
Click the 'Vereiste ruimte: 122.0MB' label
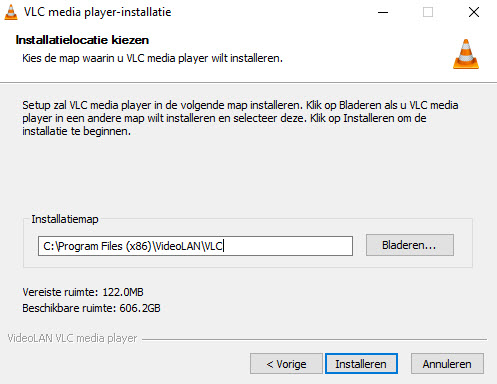pos(83,292)
